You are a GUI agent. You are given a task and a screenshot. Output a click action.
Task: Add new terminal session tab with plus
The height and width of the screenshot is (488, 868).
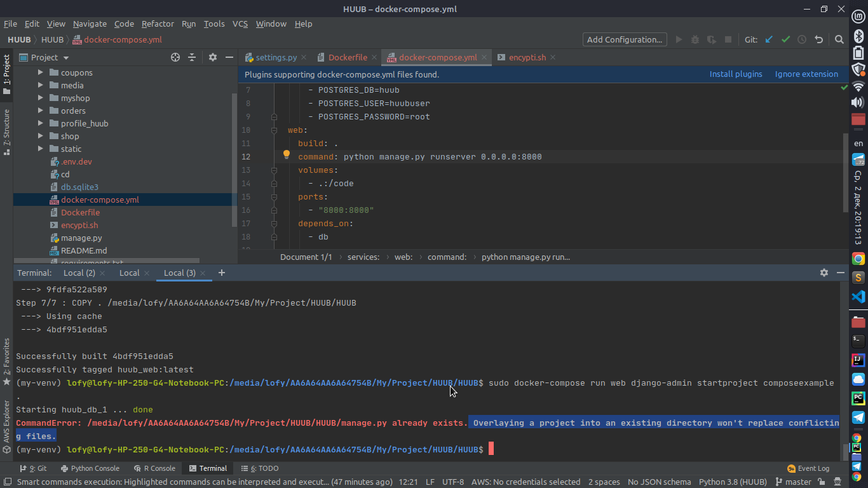222,273
